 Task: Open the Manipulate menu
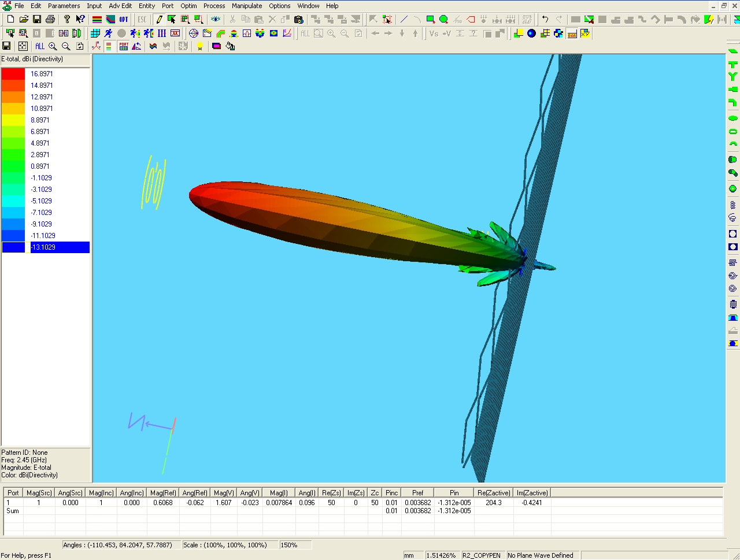pos(247,6)
